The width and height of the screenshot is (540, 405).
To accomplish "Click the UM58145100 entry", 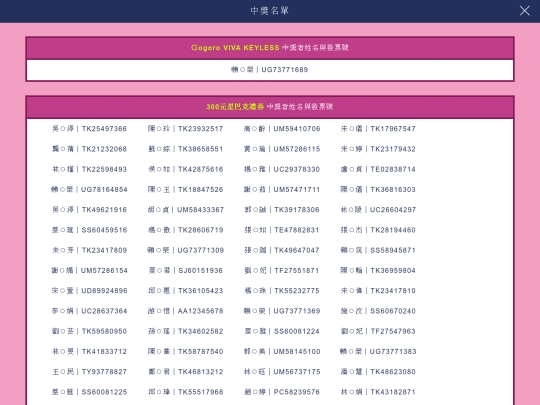I will 282,352.
